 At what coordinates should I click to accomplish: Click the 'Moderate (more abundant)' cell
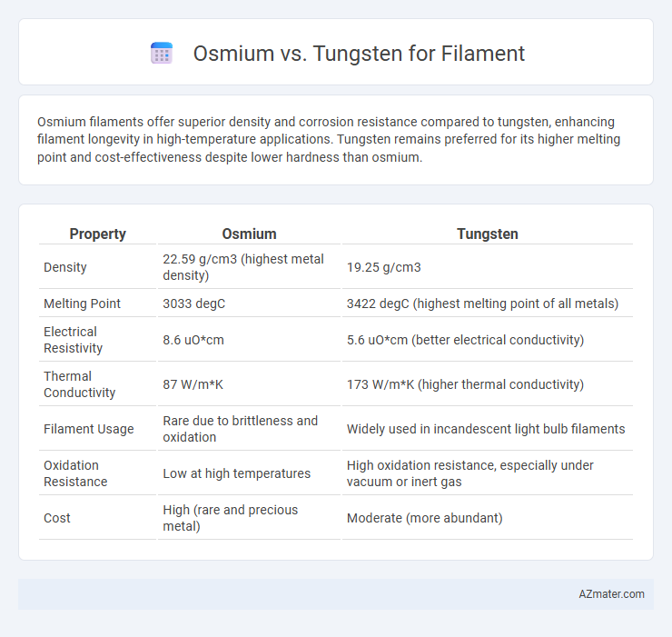coord(488,518)
